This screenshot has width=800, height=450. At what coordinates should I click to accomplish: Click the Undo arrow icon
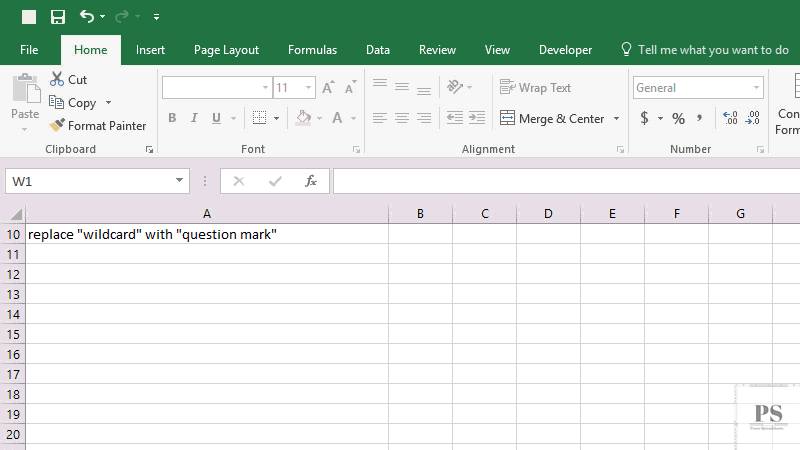(87, 17)
